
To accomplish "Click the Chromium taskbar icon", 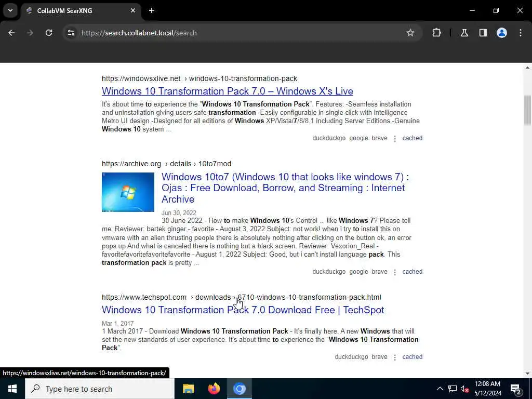I will pyautogui.click(x=239, y=389).
